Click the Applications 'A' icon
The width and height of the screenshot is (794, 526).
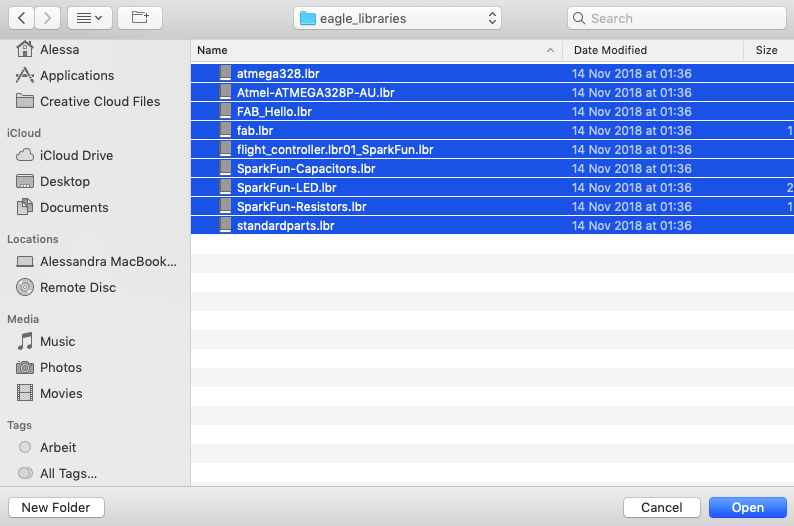click(25, 75)
